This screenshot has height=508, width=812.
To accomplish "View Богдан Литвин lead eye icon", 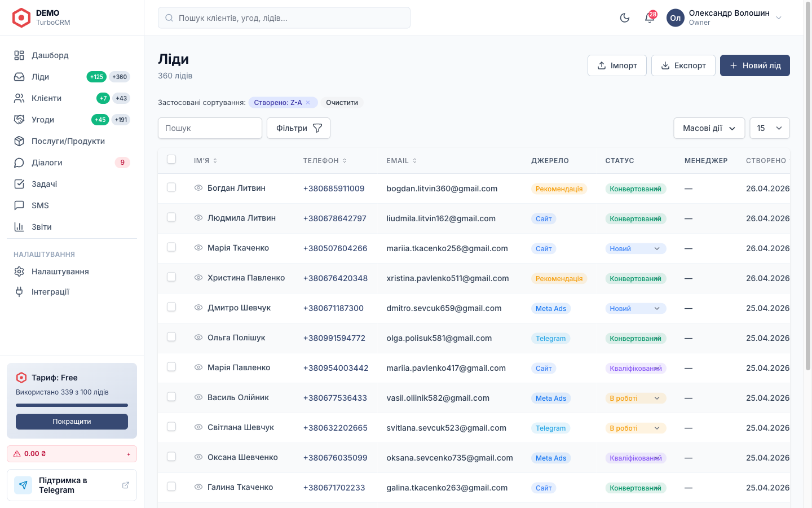I will point(198,188).
